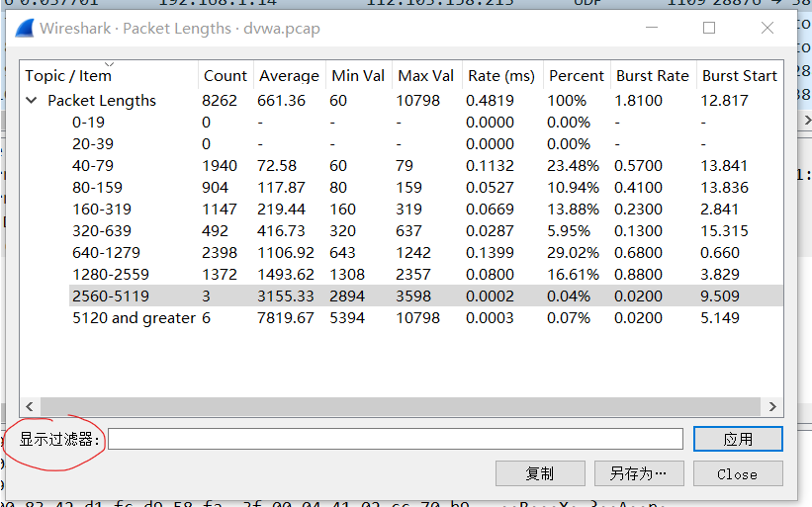This screenshot has width=812, height=507.
Task: Select the 80-159 length row
Action: [x=425, y=187]
